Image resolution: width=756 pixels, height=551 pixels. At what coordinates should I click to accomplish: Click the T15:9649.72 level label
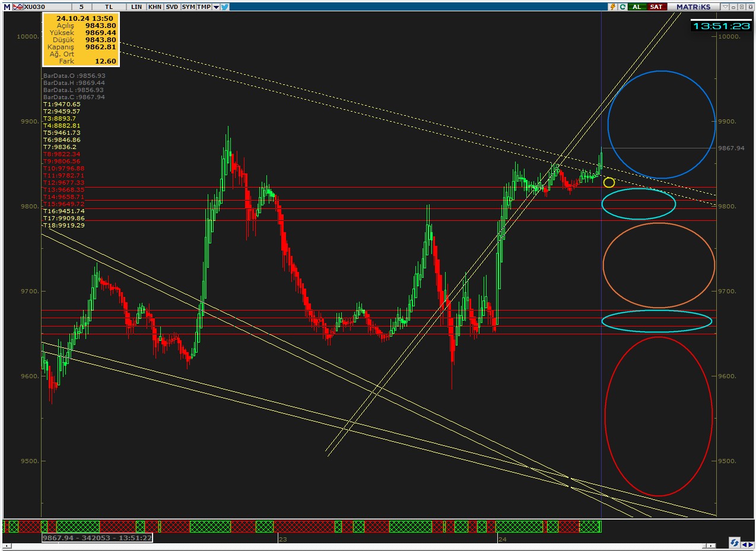point(63,204)
